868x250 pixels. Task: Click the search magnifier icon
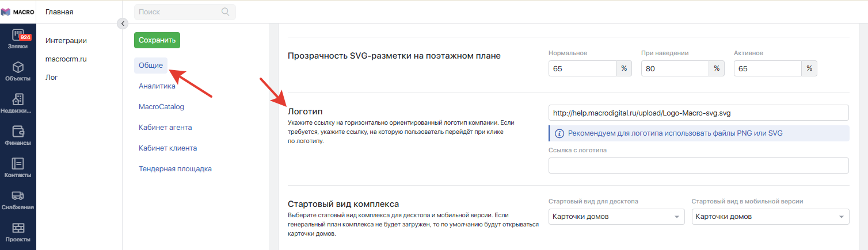225,11
